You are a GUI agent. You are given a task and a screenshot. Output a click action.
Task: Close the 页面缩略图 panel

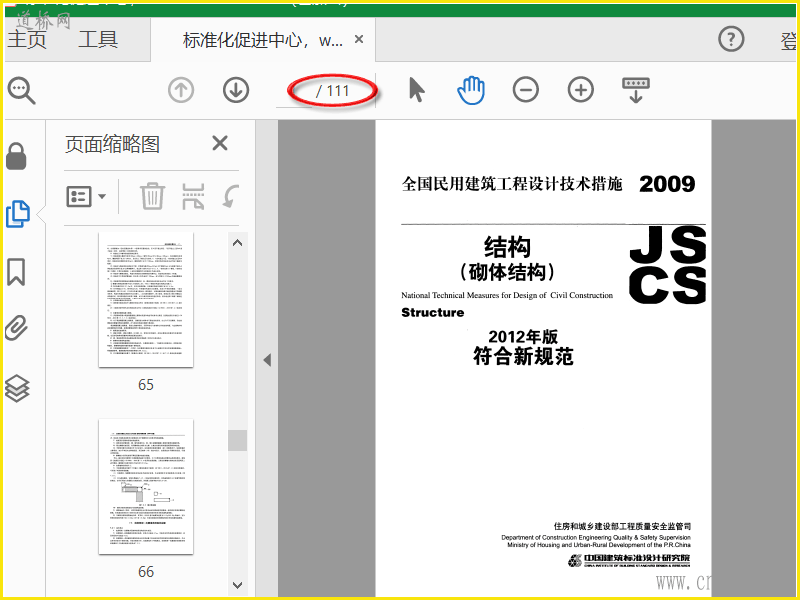point(220,143)
